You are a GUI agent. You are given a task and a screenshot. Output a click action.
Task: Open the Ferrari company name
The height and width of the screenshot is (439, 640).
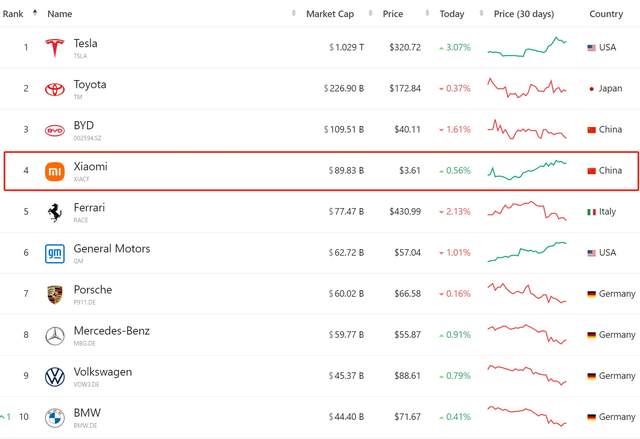point(89,208)
